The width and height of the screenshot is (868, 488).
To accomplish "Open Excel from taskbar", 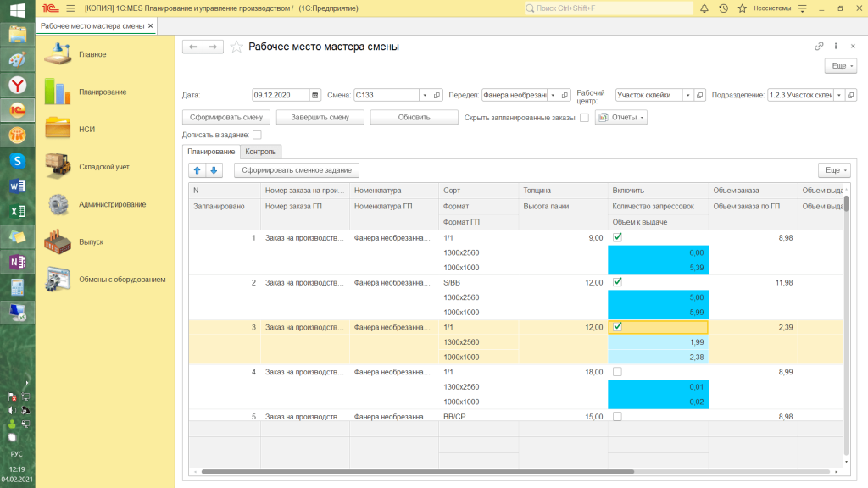I will coord(17,211).
